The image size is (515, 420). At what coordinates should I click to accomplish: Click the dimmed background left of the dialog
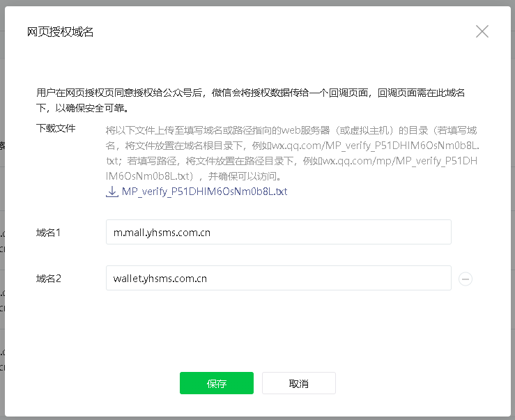tap(2, 209)
